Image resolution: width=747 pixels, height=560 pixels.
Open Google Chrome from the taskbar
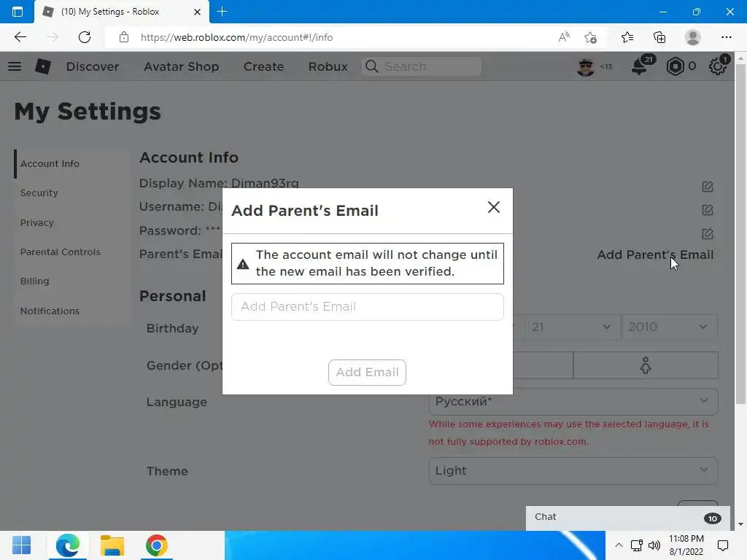pyautogui.click(x=156, y=545)
